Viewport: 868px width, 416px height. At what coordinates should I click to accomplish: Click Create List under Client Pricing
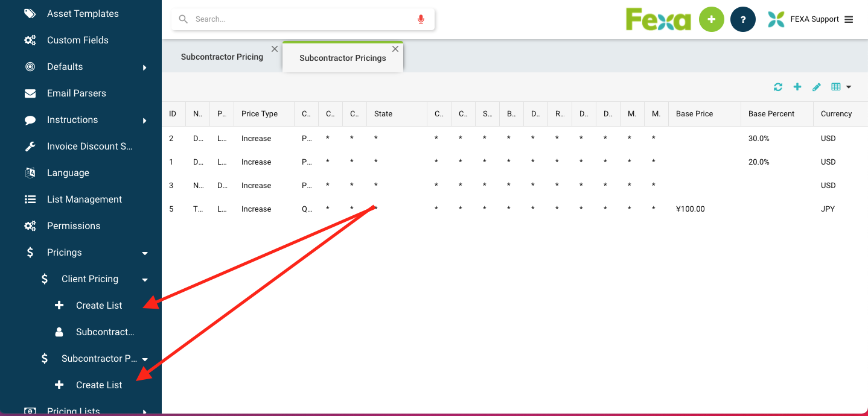(x=99, y=306)
